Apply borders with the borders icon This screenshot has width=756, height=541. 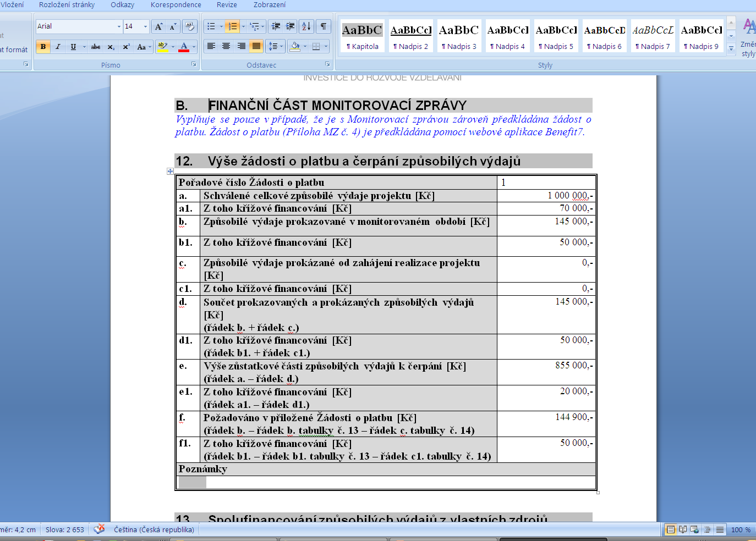pos(316,47)
